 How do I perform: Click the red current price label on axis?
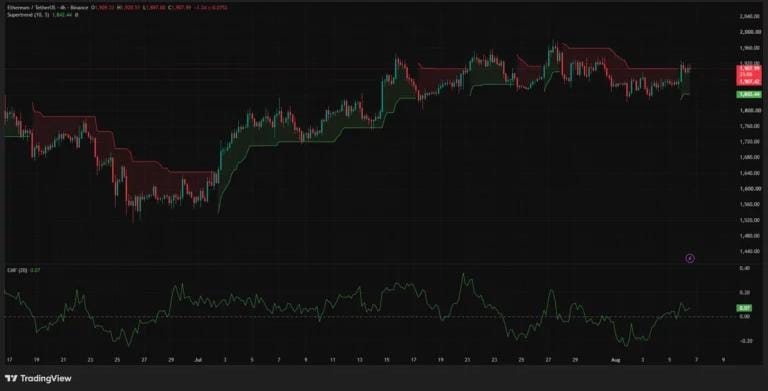[749, 75]
